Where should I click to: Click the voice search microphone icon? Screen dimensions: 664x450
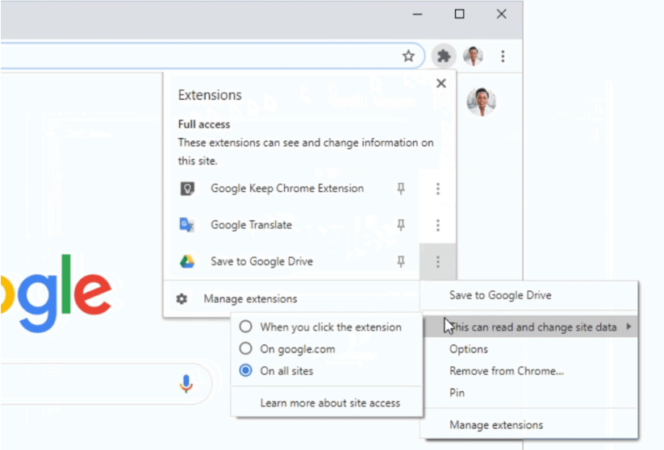(x=185, y=383)
